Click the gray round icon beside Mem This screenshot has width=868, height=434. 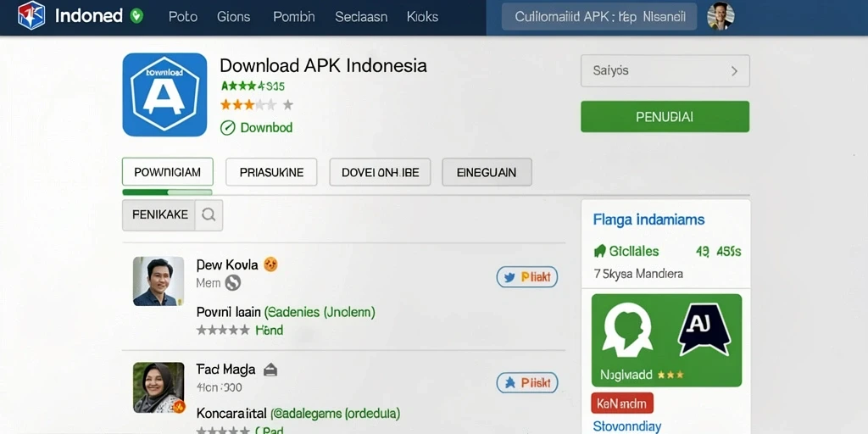click(232, 283)
